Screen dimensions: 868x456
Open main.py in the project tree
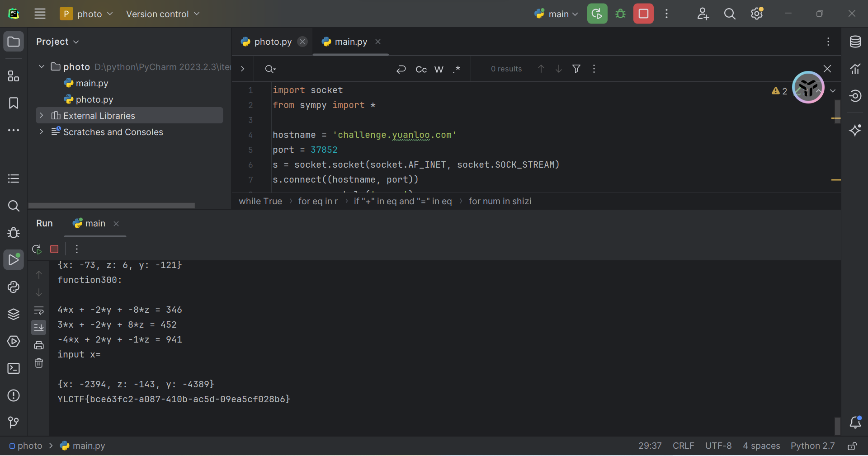pyautogui.click(x=92, y=83)
